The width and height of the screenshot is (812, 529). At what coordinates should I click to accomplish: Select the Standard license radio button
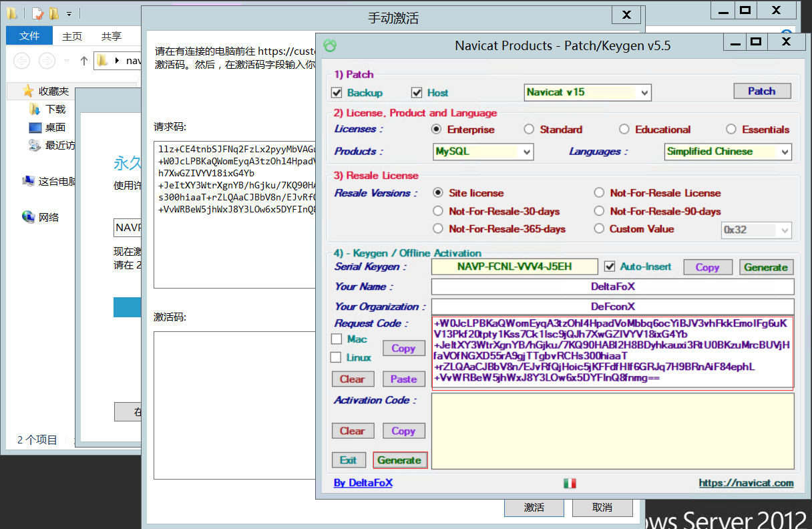coord(529,130)
